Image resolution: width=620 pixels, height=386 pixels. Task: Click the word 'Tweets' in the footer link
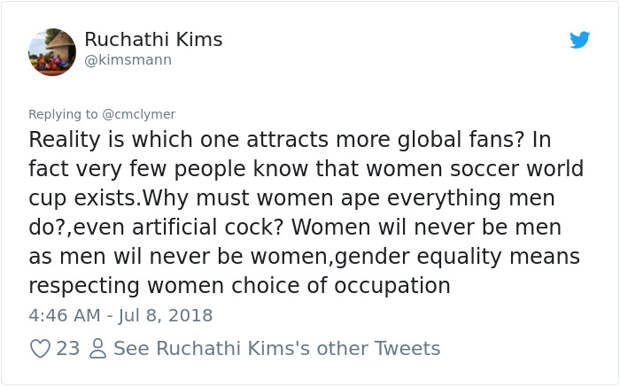click(407, 348)
